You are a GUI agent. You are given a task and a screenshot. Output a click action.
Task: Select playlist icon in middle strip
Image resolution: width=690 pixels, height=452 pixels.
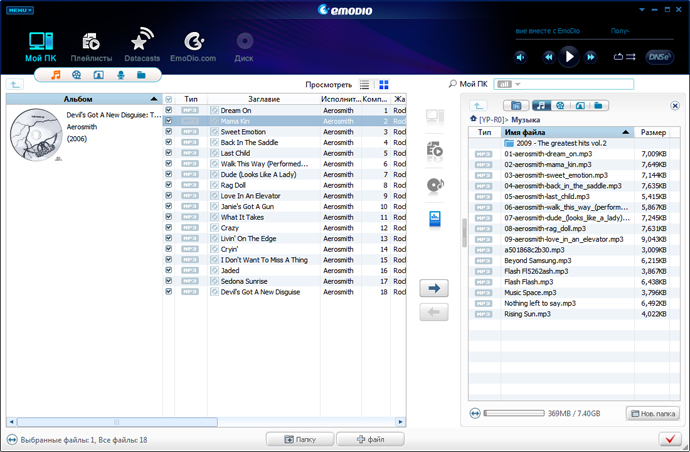pyautogui.click(x=435, y=151)
